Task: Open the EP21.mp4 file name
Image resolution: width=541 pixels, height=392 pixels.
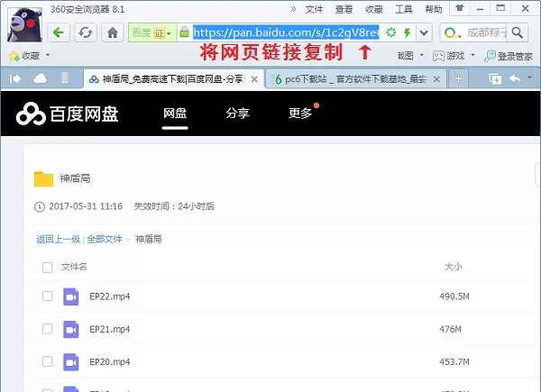Action: click(110, 329)
